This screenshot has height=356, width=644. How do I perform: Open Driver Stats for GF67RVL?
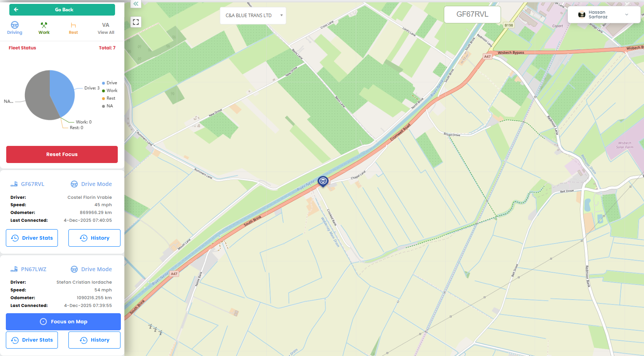pos(32,238)
